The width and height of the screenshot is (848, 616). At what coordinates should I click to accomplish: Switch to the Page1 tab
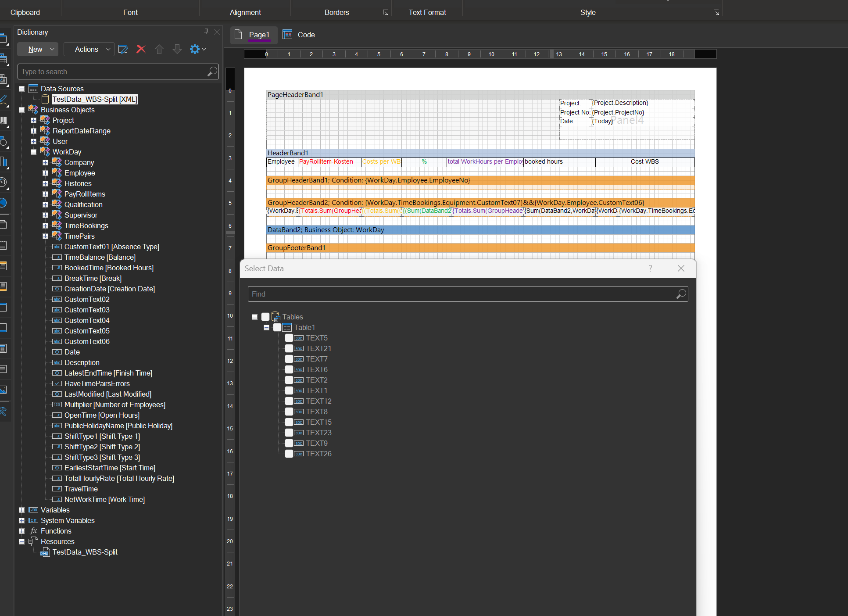point(253,35)
